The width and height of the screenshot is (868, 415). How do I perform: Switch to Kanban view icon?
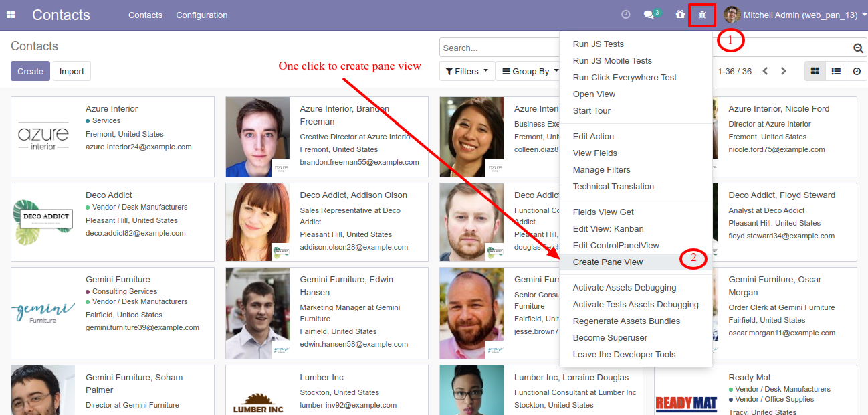[815, 71]
